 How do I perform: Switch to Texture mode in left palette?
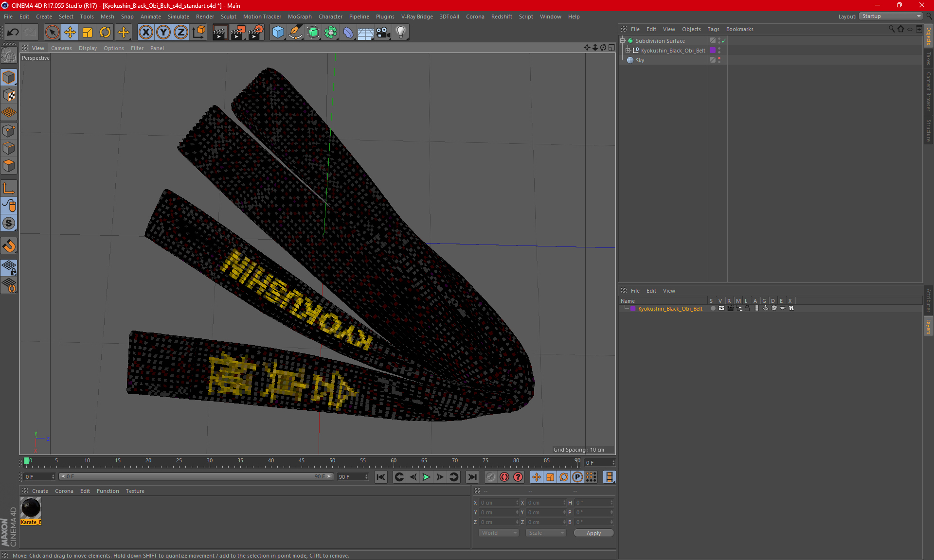[9, 95]
